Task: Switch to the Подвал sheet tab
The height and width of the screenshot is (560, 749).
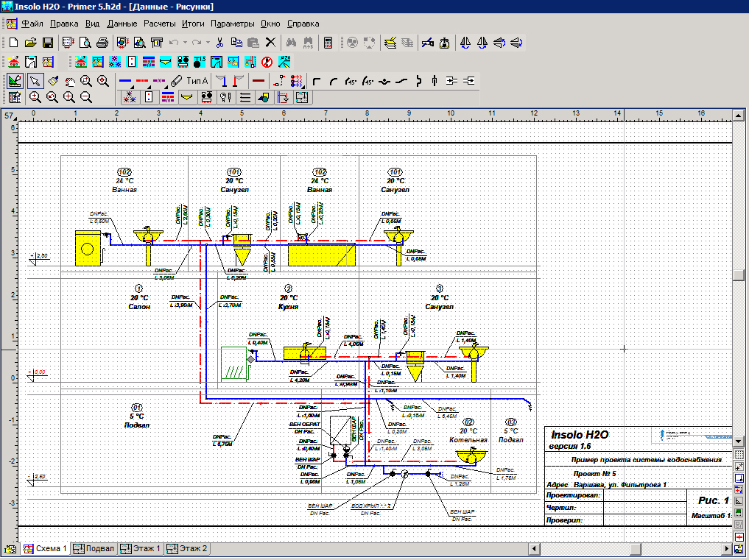Action: [94, 548]
